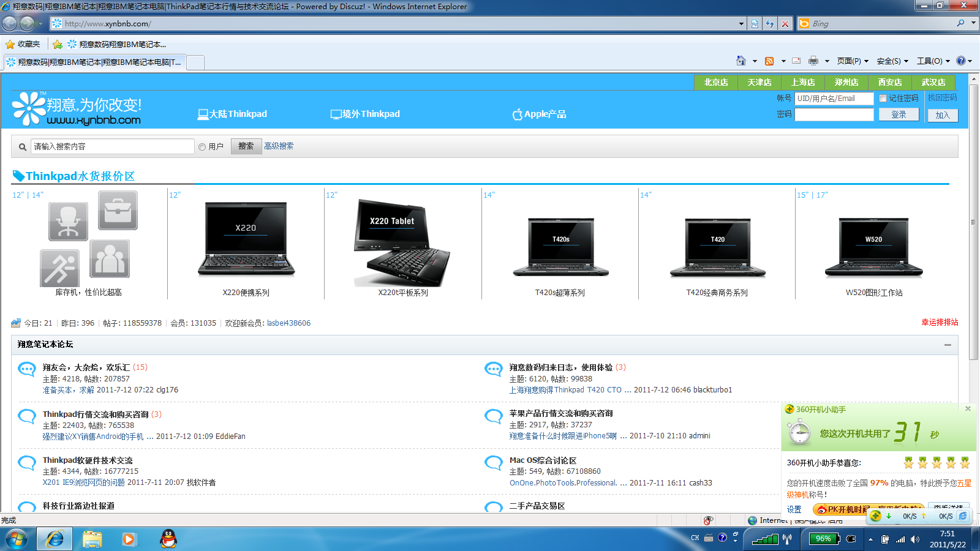Click the Read Mail envelope icon
Viewport: 980px width, 551px height.
(796, 61)
